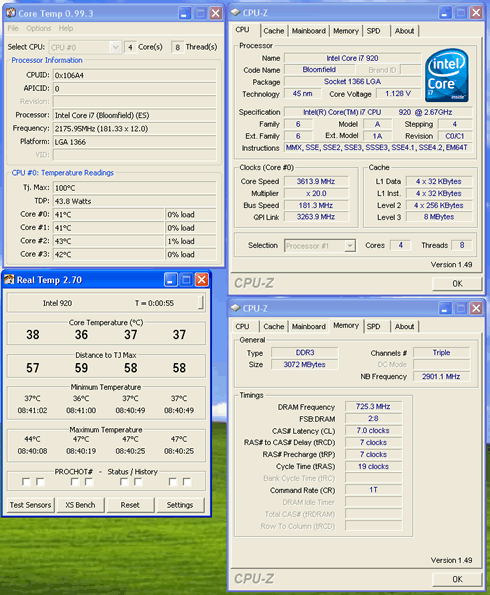Switch to Cache tab in top CPU-Z window
The image size is (490, 595).
coord(274,31)
